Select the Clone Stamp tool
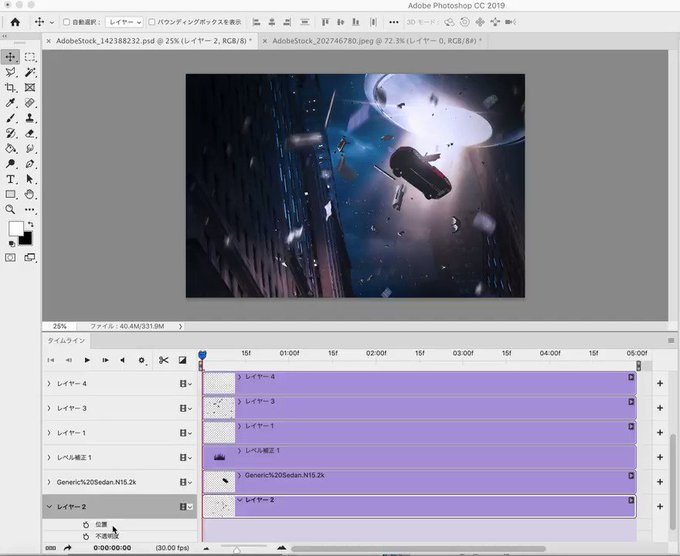Image resolution: width=680 pixels, height=556 pixels. 29,118
